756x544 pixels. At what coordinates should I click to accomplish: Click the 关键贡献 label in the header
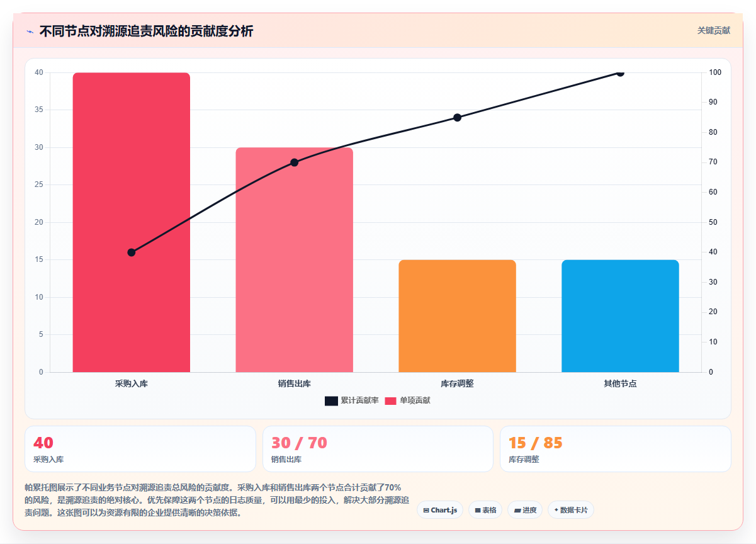coord(714,30)
